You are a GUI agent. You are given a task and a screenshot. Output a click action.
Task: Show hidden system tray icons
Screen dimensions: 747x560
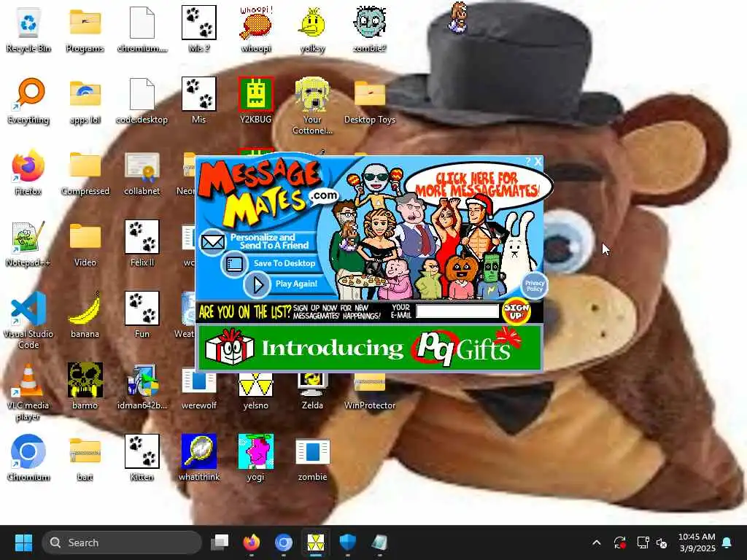click(597, 542)
